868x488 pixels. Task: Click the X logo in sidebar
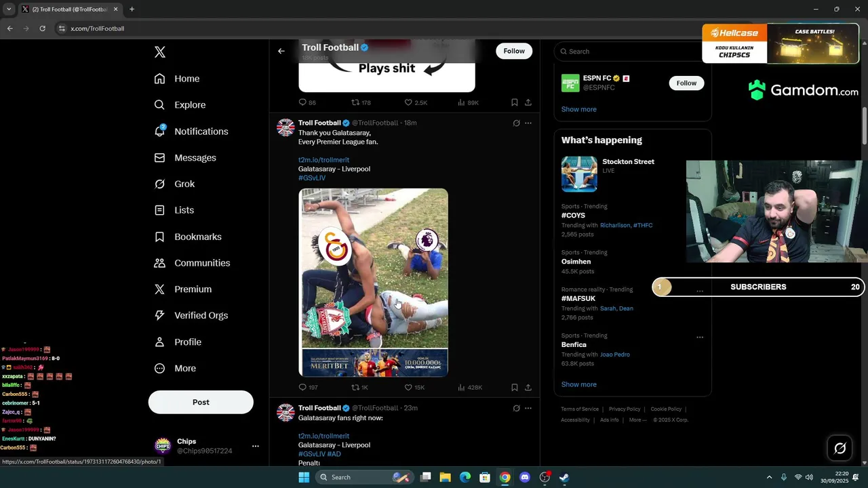point(160,52)
